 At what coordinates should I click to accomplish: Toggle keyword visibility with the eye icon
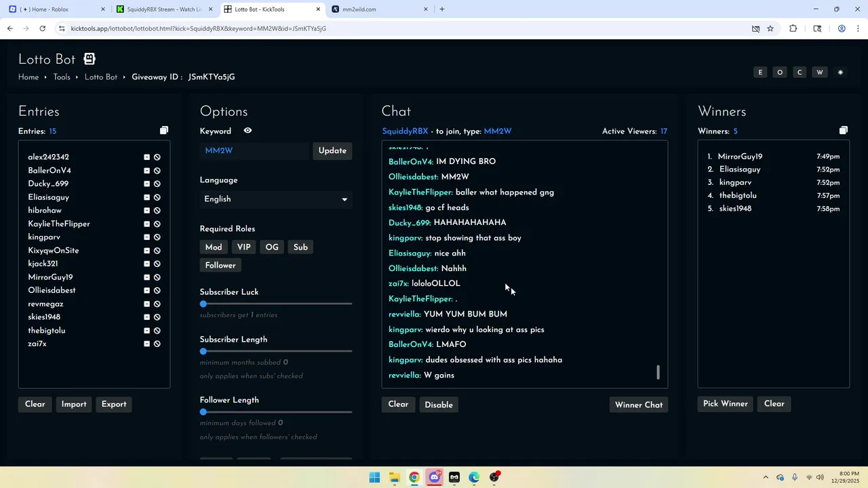pos(248,131)
